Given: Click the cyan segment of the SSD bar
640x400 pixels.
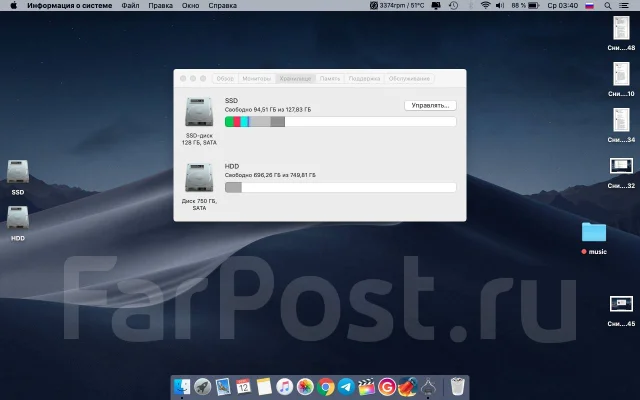Looking at the screenshot, I should point(244,122).
